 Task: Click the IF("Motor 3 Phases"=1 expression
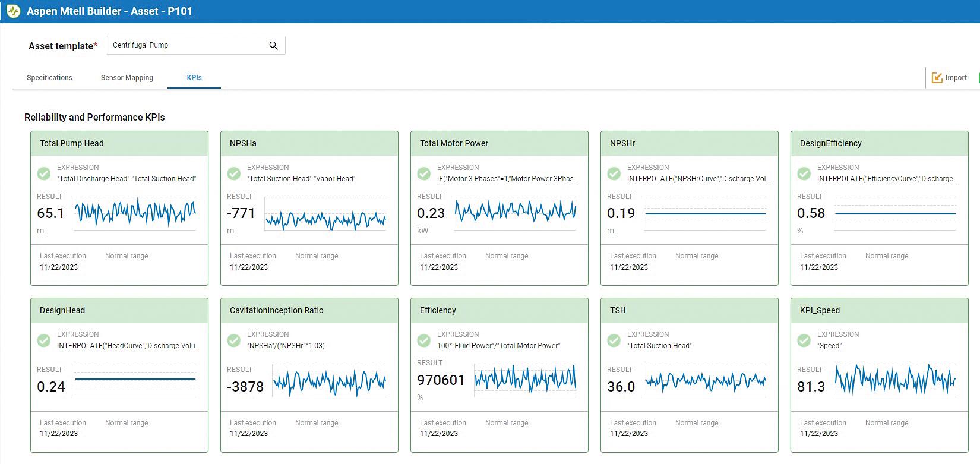[x=508, y=179]
